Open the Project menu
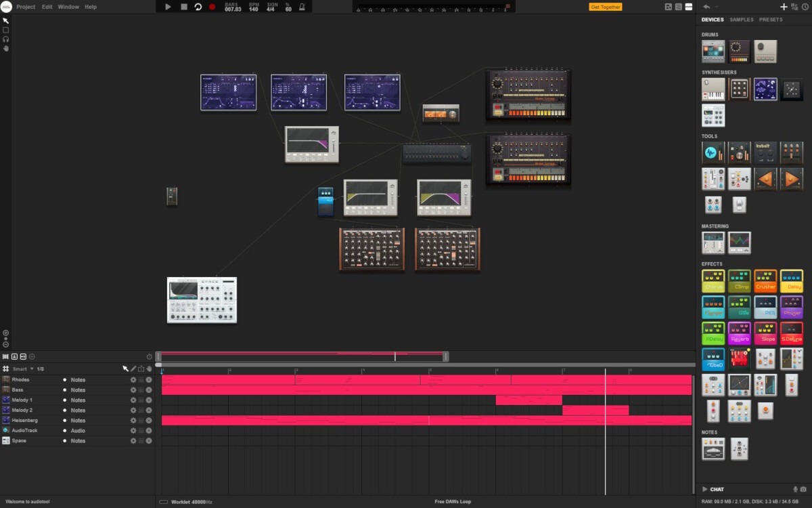Viewport: 812px width, 508px height. (25, 6)
